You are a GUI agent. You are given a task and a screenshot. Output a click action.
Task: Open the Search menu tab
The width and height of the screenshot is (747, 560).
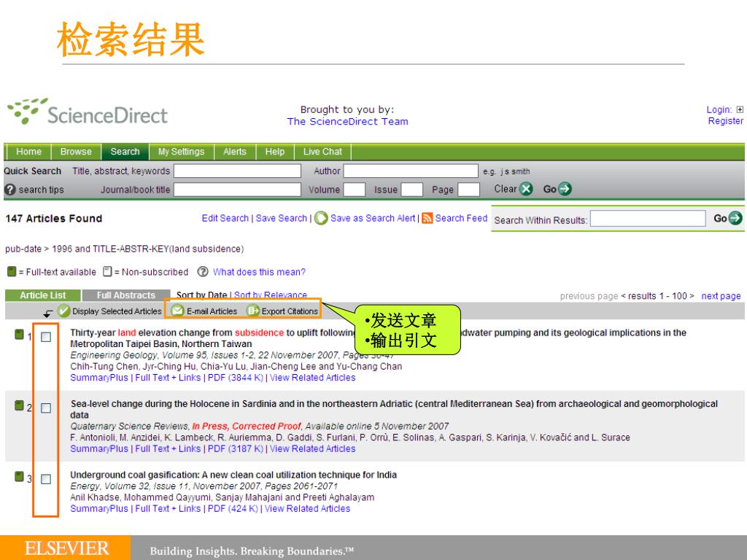125,152
